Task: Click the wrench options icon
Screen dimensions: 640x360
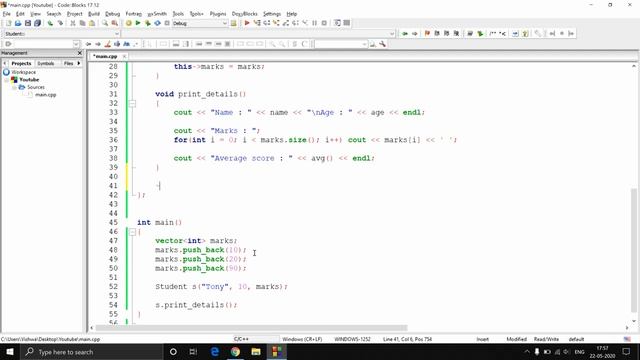Action: pos(382,44)
